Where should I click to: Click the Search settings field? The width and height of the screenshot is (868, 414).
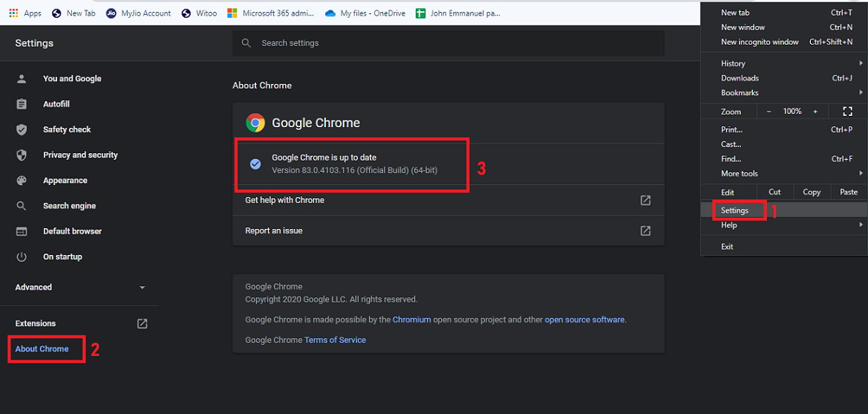coord(448,43)
